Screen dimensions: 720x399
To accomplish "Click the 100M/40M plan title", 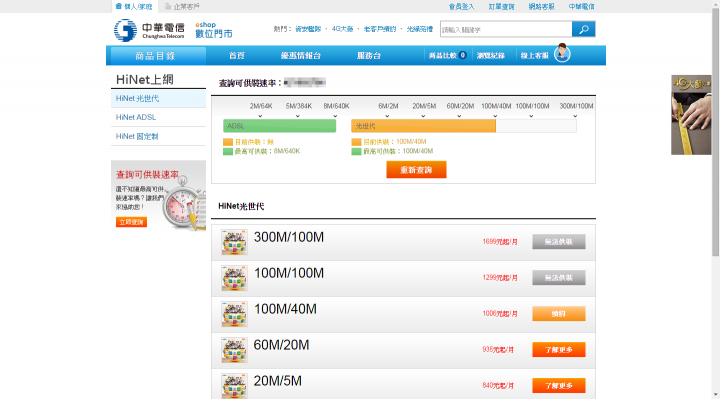I will (x=285, y=309).
